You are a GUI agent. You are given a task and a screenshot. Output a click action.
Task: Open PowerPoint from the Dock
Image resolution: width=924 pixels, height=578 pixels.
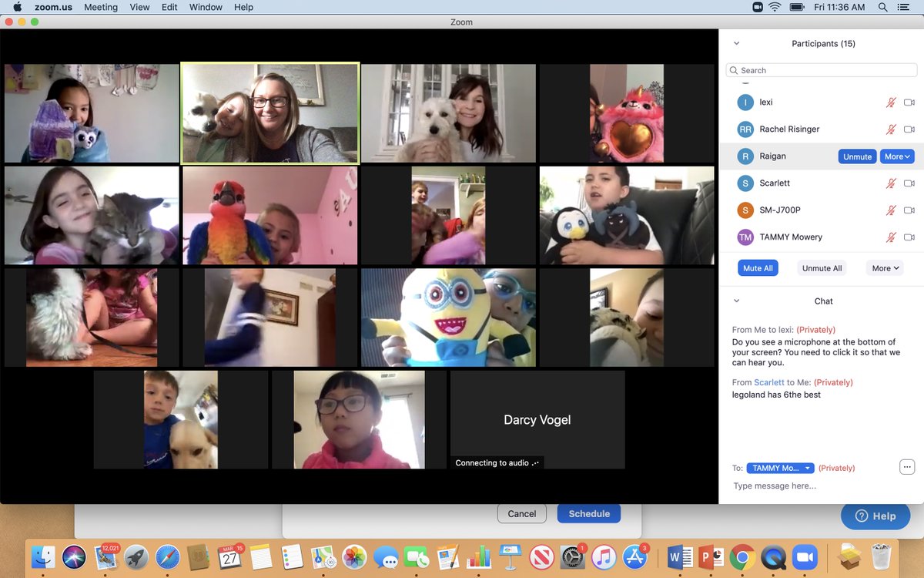tap(711, 556)
